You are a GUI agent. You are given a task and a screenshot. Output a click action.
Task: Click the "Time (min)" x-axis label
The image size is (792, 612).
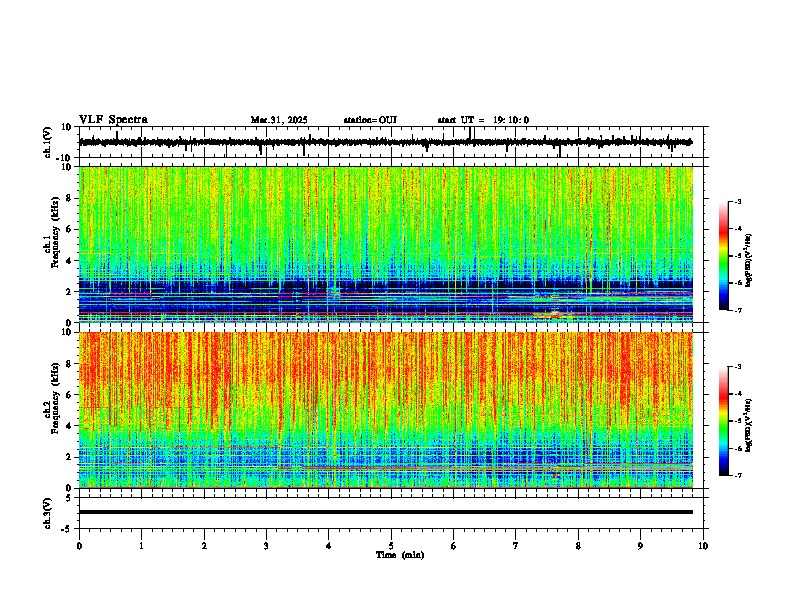point(400,555)
